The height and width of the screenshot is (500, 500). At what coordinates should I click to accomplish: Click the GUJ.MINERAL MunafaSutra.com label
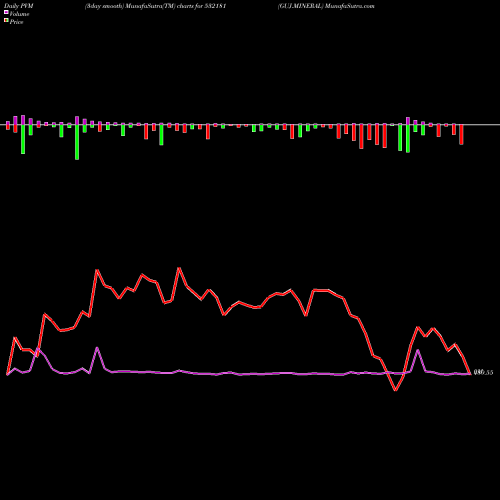click(x=326, y=6)
